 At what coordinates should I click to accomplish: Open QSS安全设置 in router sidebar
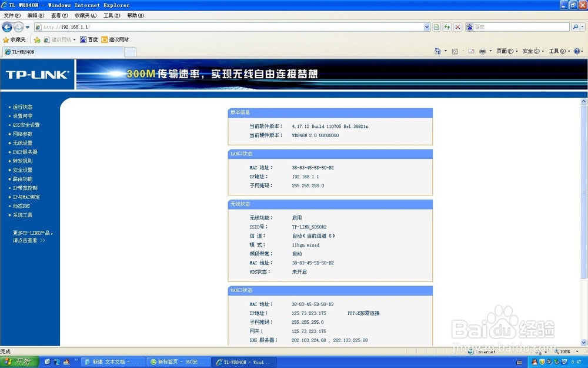click(x=26, y=125)
